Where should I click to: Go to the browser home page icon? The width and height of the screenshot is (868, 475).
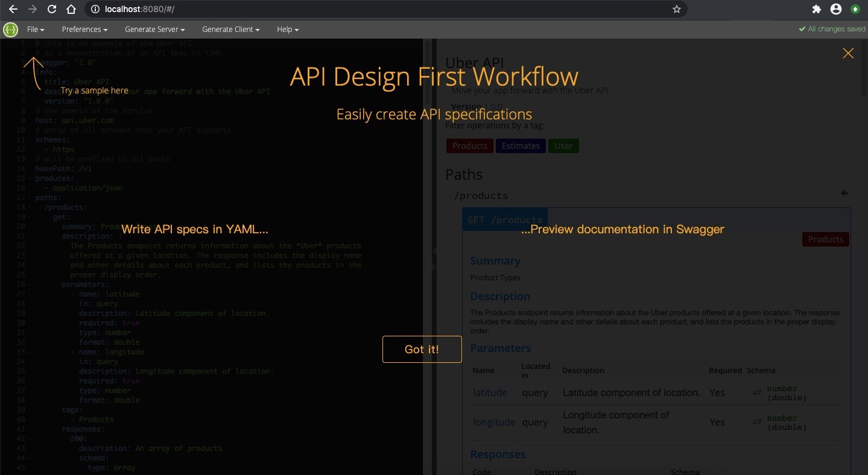tap(71, 9)
